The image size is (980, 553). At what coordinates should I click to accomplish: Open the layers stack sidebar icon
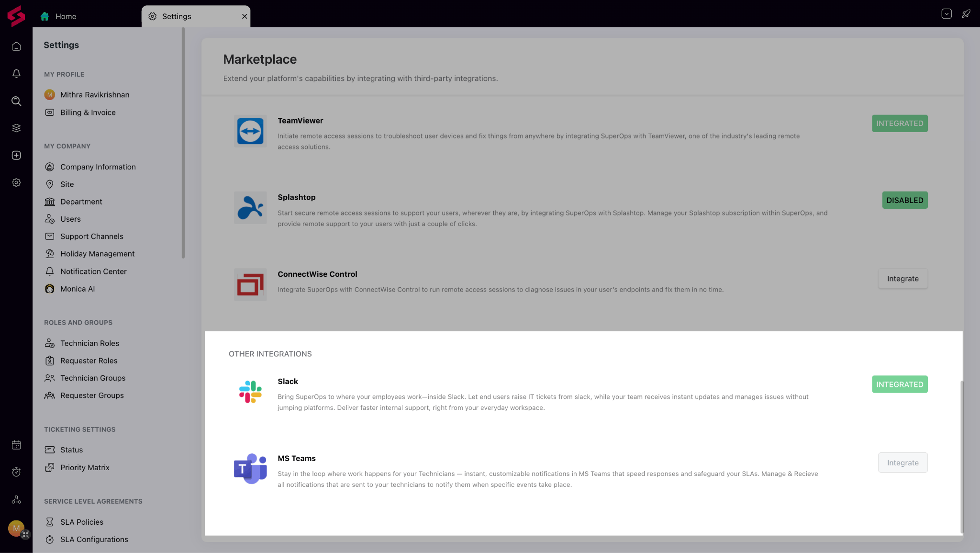[x=16, y=128]
